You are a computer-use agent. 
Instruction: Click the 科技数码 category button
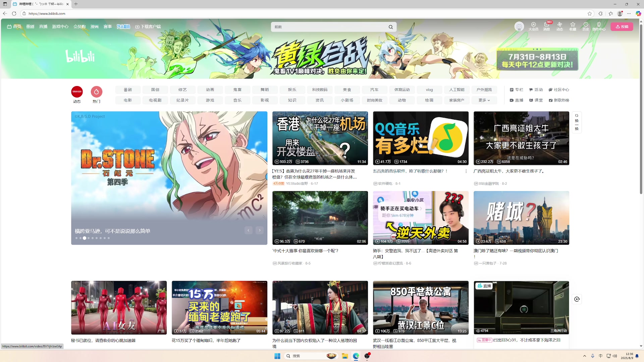pos(320,90)
